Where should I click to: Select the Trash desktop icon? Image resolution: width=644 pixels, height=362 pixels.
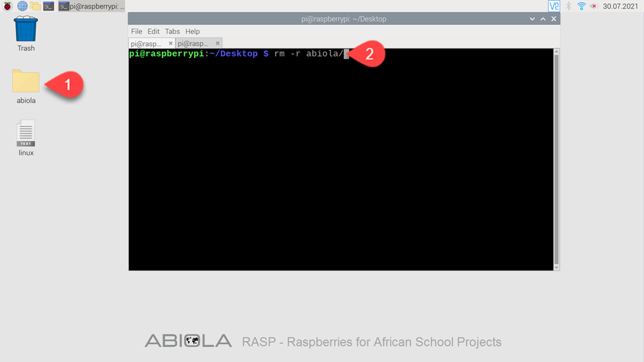[x=26, y=34]
